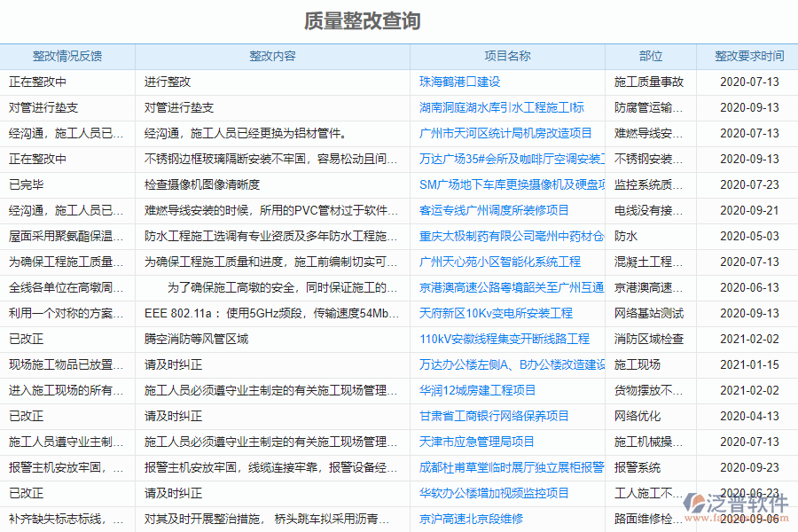Select the 正在整改中 cell in first row
798x532 pixels.
(37, 82)
